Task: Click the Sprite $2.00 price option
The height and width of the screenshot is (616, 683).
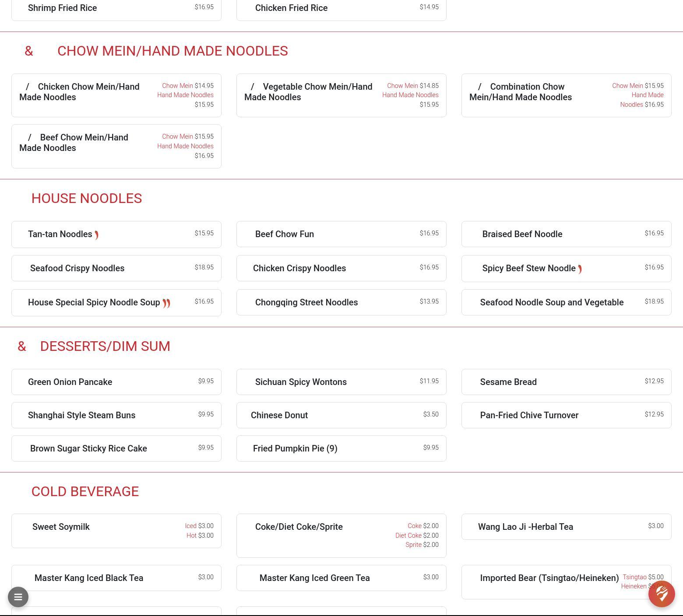Action: (x=422, y=545)
